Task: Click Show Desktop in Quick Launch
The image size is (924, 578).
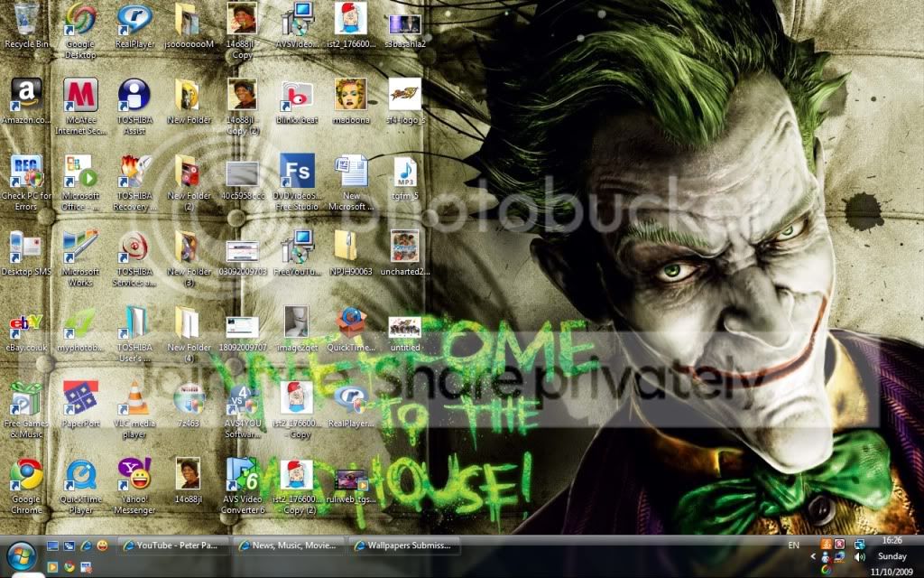Action: click(52, 545)
